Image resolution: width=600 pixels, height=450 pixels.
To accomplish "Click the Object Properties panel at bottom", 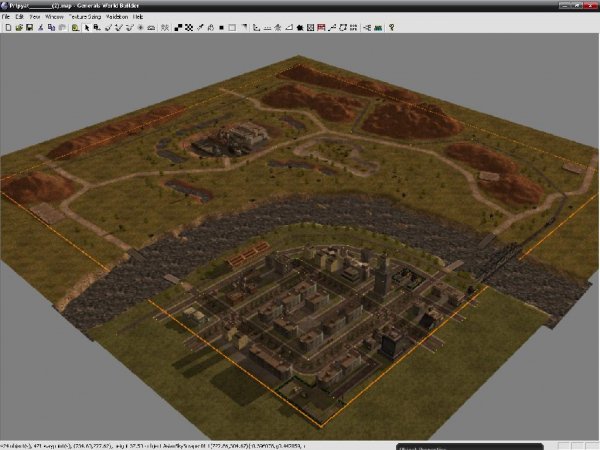I will pyautogui.click(x=430, y=446).
